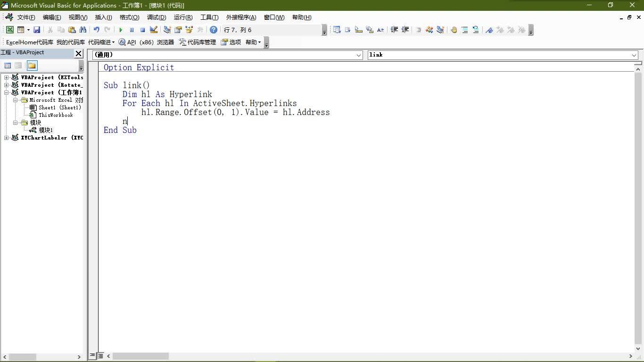Open the Object Browser
644x362 pixels.
pyautogui.click(x=189, y=30)
